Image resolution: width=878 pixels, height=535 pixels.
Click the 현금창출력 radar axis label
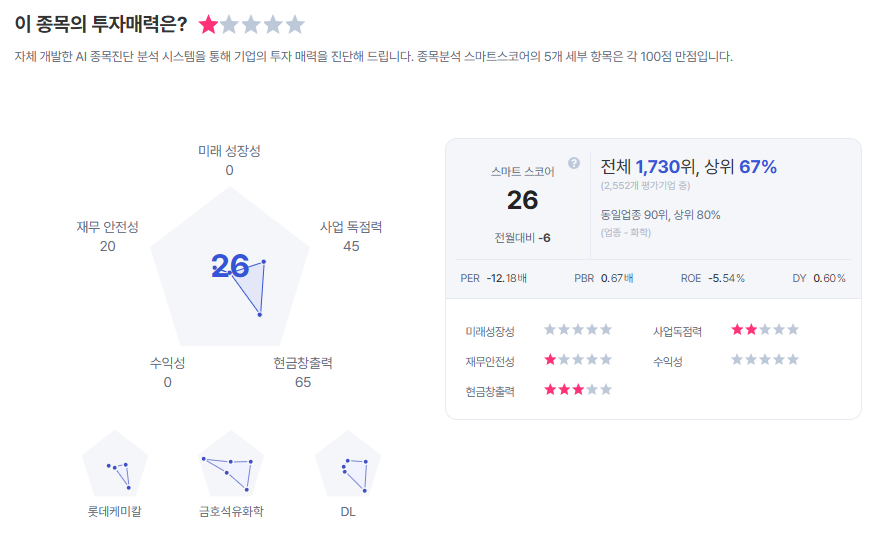303,363
